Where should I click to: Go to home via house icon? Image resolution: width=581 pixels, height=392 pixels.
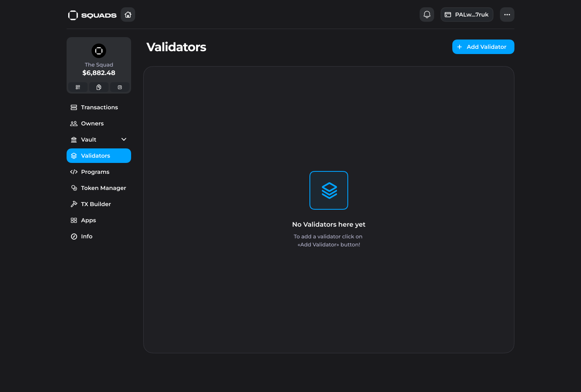128,15
